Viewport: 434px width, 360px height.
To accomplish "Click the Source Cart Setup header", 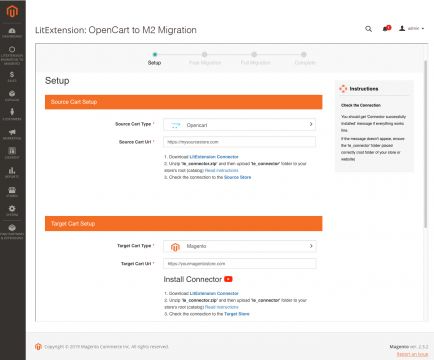I will click(x=184, y=102).
